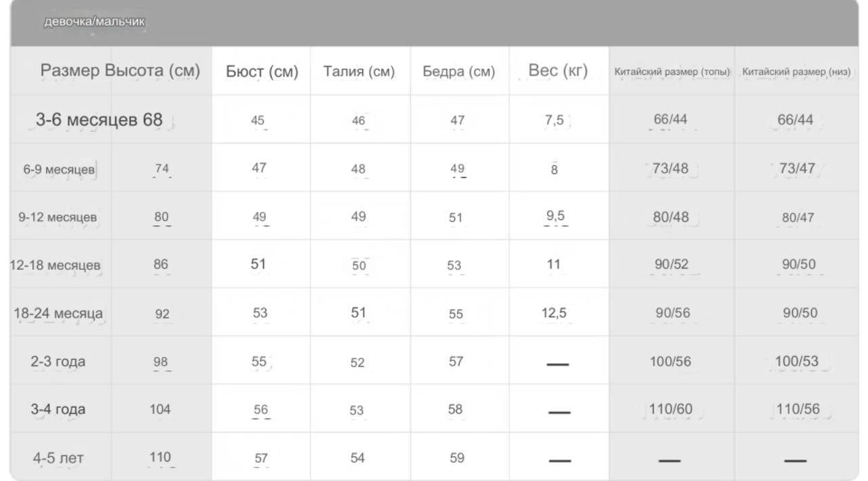Select the 2-3 года row label
The image size is (868, 481).
(58, 362)
